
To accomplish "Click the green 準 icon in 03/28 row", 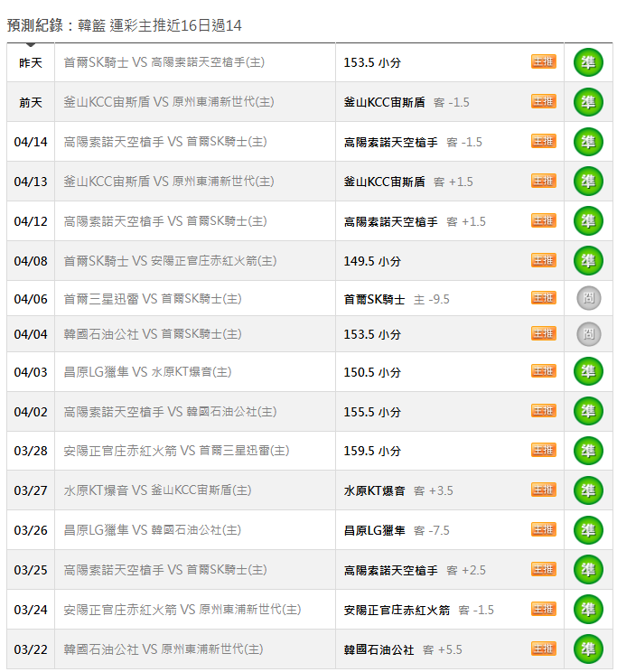I will pos(588,451).
